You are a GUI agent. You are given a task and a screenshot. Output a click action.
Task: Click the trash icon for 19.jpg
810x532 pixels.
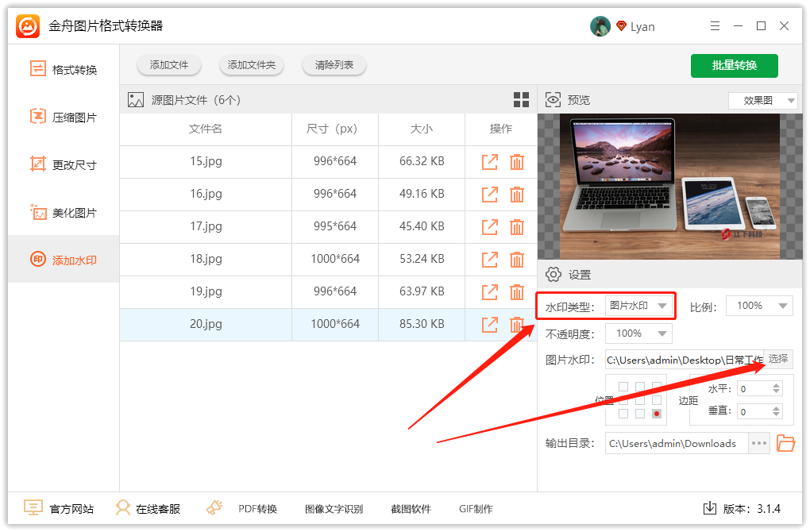tap(517, 291)
